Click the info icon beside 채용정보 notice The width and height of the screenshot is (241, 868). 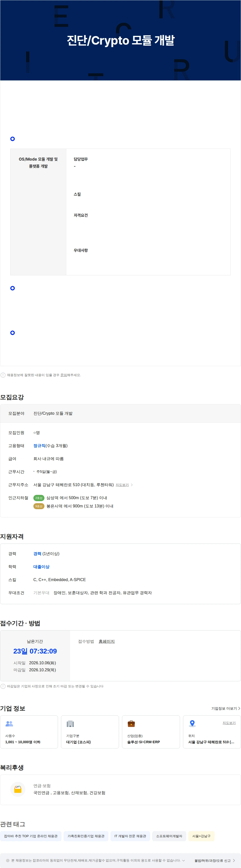(x=3, y=375)
